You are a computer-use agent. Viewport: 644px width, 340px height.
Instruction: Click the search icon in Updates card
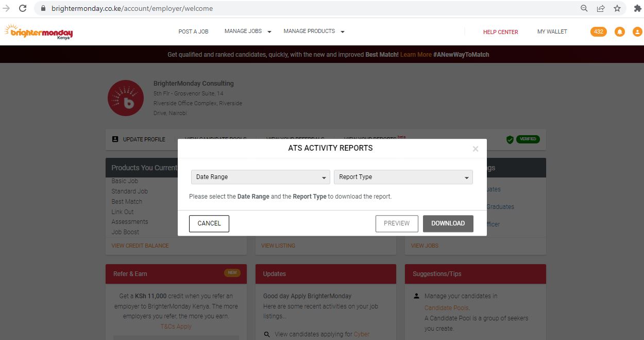pyautogui.click(x=267, y=334)
